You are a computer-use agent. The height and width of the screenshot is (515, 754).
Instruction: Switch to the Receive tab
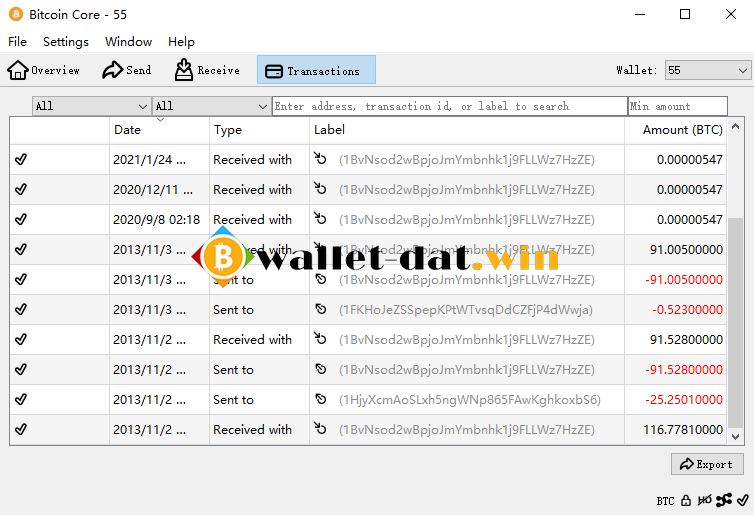coord(207,70)
